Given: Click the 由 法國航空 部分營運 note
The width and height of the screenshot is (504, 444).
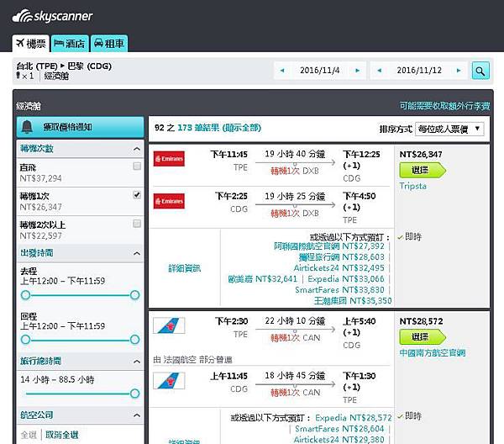Looking at the screenshot, I should pos(192,360).
